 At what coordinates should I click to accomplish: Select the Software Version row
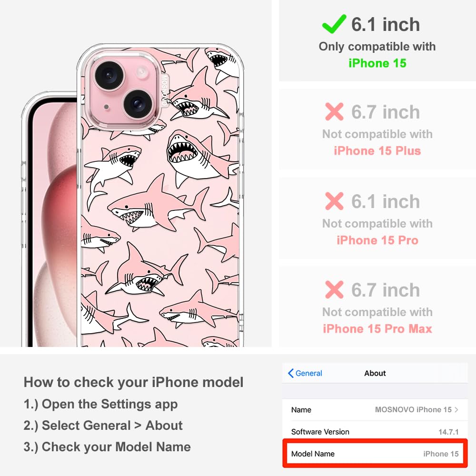pos(375,432)
